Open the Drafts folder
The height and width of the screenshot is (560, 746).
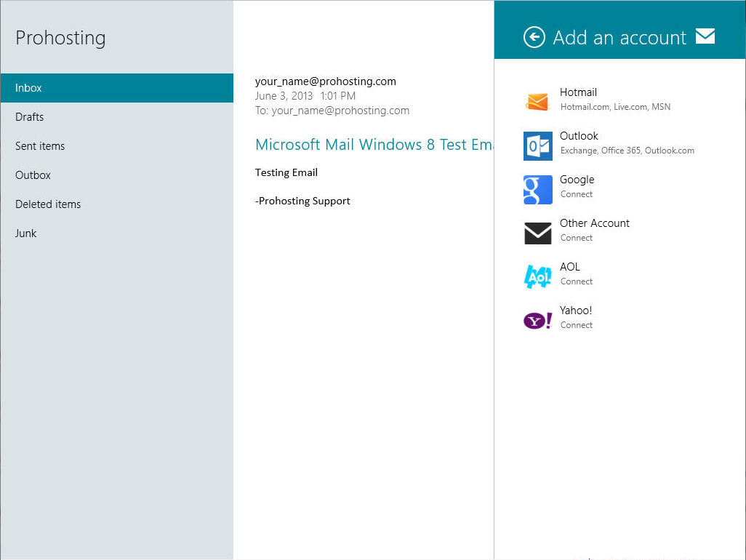[117, 117]
